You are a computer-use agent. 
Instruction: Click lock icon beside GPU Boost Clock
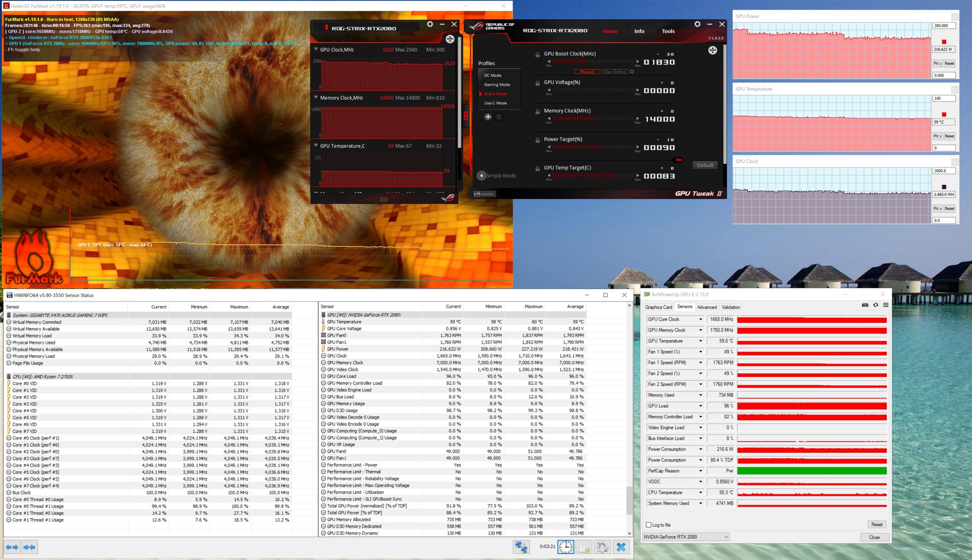click(537, 55)
